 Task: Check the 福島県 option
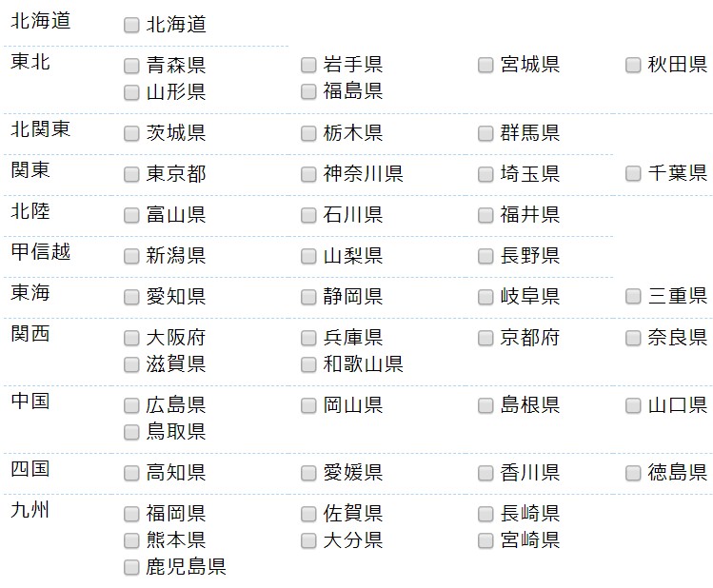(x=308, y=92)
